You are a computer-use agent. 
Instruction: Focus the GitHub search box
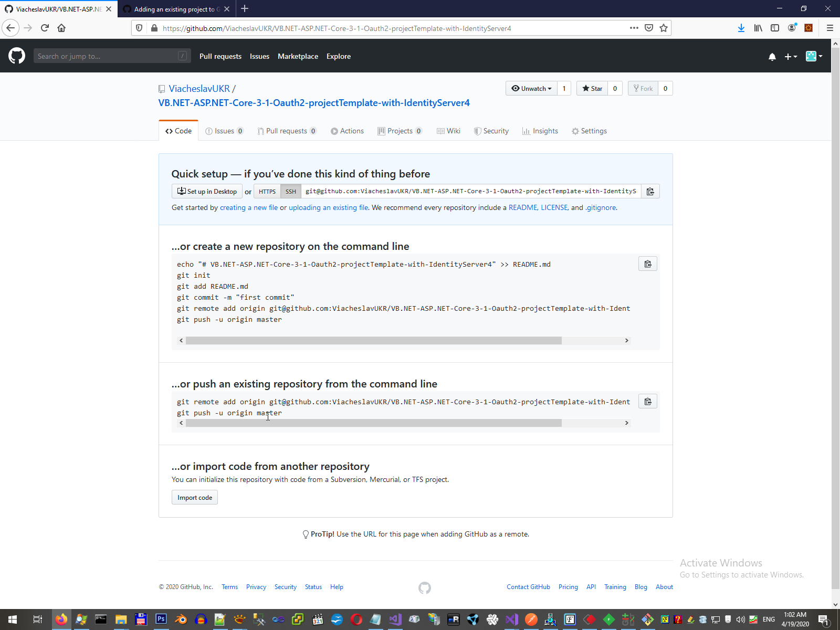click(112, 56)
